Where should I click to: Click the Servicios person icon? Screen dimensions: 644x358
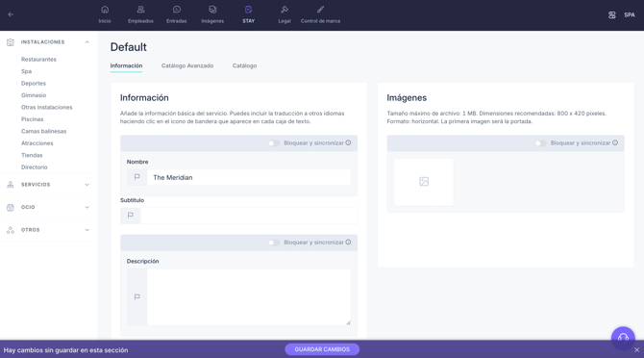tap(11, 185)
